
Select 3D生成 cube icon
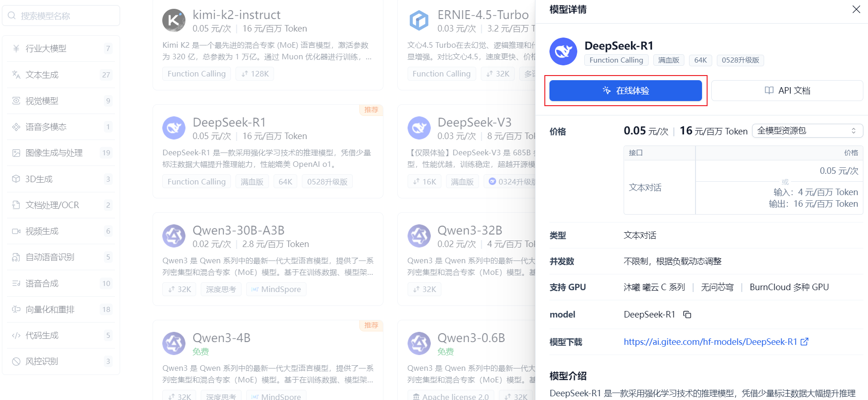[x=16, y=179]
